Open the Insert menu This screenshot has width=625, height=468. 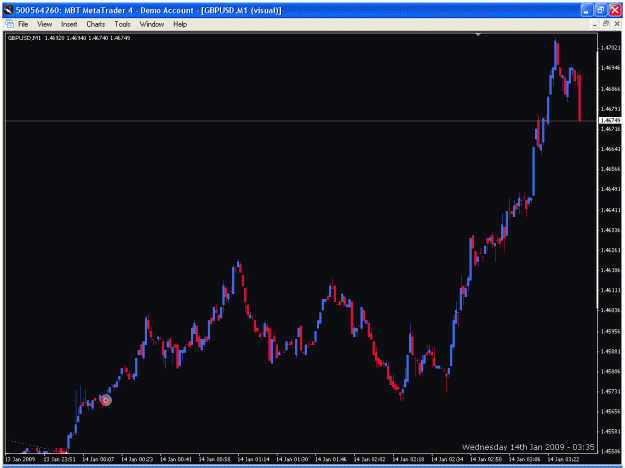pyautogui.click(x=69, y=24)
